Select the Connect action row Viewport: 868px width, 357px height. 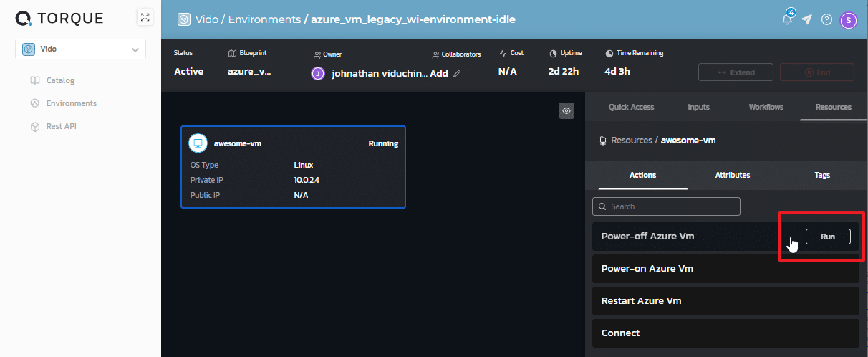725,333
